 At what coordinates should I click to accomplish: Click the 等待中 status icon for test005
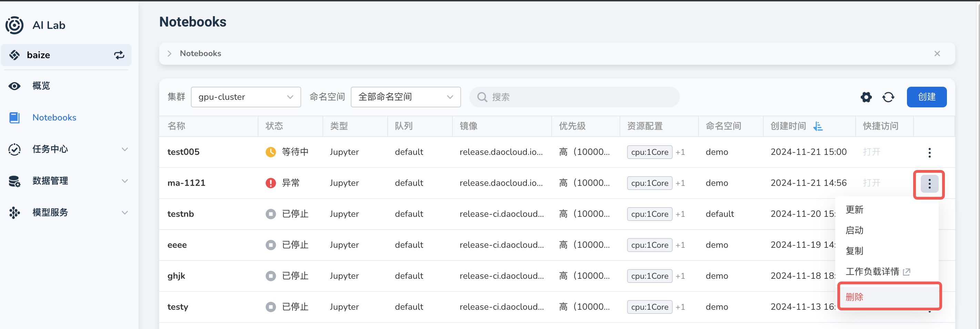(270, 152)
